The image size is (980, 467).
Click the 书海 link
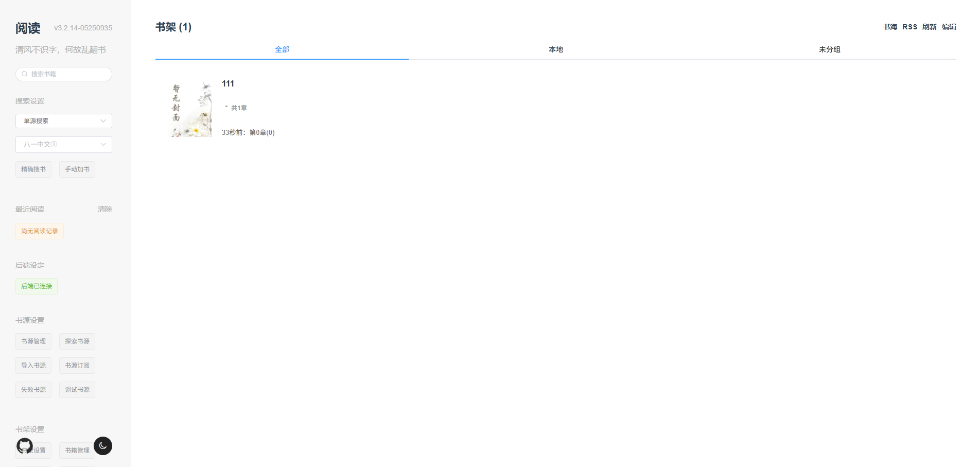(890, 27)
